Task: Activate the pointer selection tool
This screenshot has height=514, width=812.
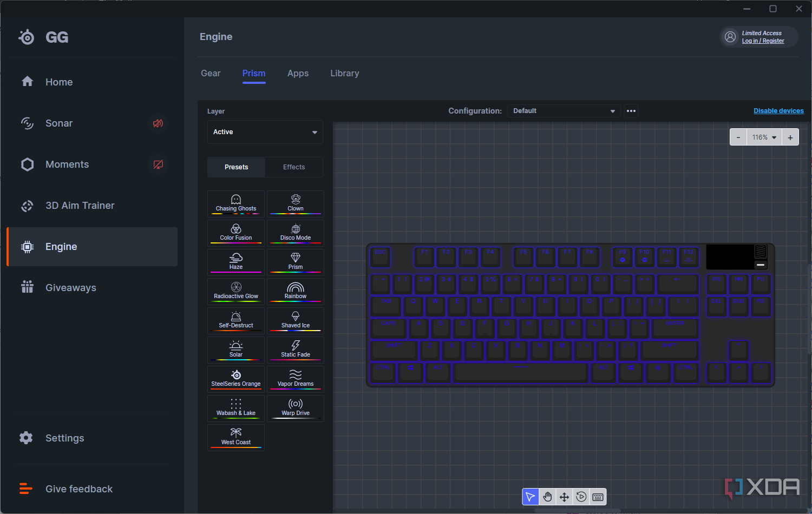Action: (x=531, y=497)
